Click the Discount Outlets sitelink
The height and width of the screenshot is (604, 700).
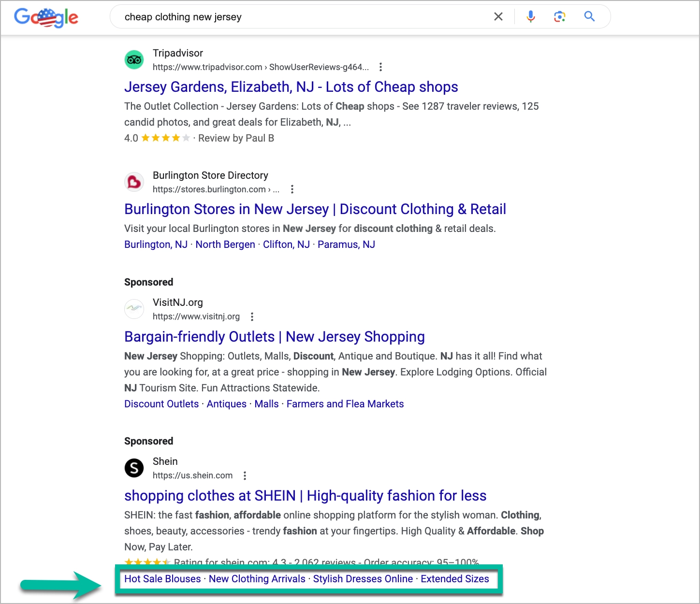pyautogui.click(x=161, y=403)
